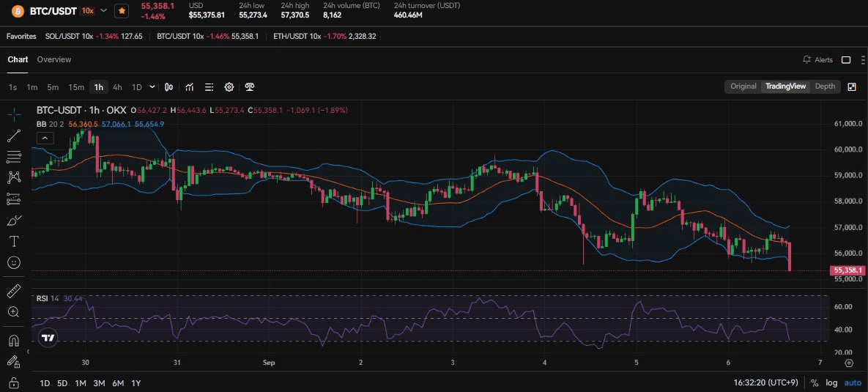Toggle lock all drawings
The image size is (868, 392).
pyautogui.click(x=14, y=382)
